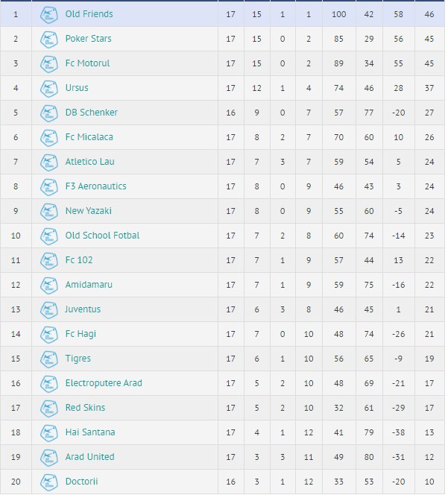The height and width of the screenshot is (495, 448).
Task: Click the New Yazaki team logo icon
Action: coord(49,211)
